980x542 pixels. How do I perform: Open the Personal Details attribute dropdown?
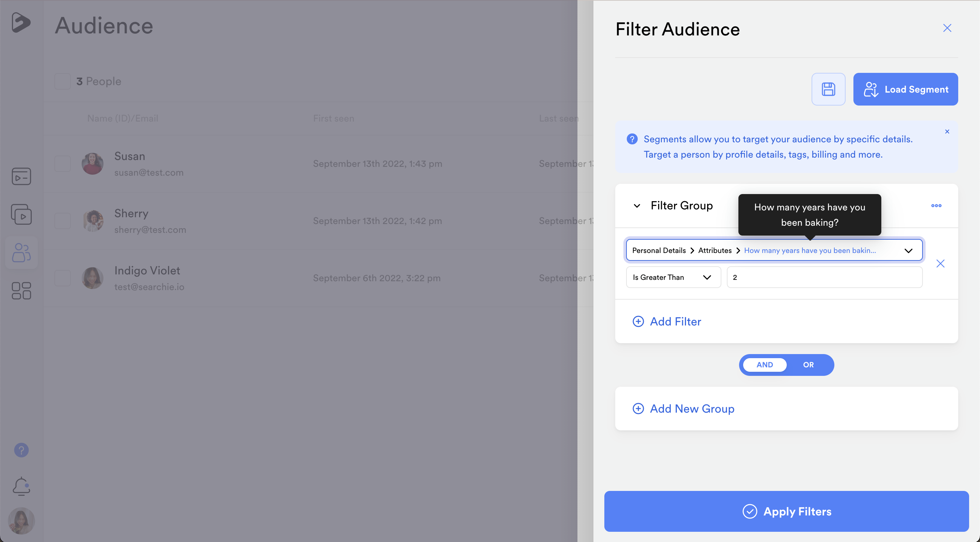774,251
